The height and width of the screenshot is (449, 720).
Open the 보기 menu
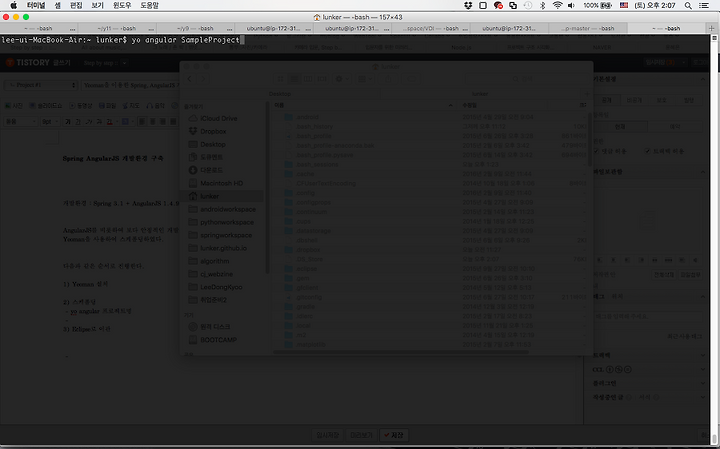pyautogui.click(x=97, y=6)
